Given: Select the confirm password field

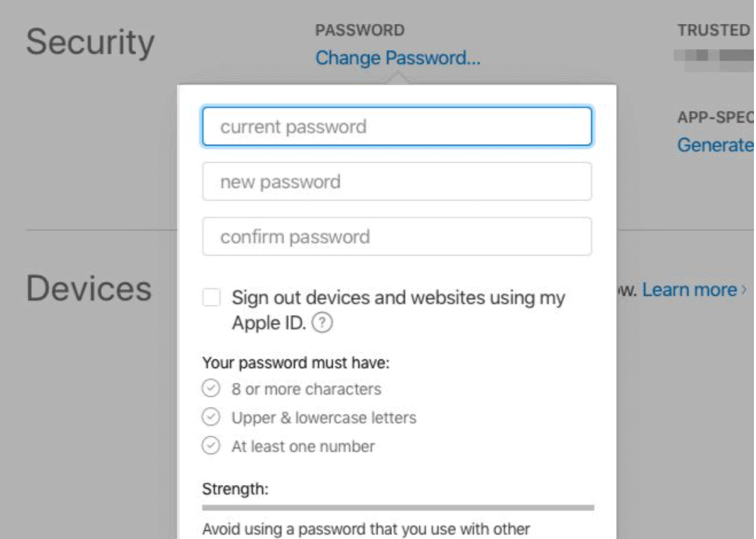Looking at the screenshot, I should 397,236.
